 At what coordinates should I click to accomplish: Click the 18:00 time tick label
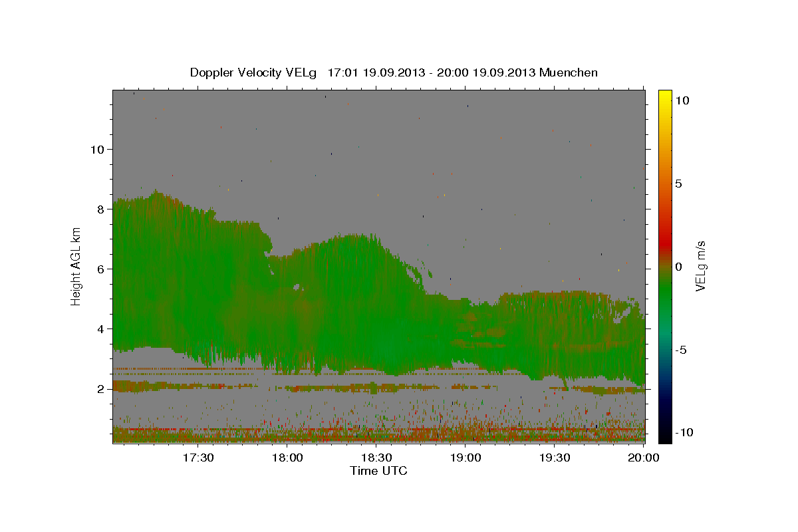tap(287, 458)
